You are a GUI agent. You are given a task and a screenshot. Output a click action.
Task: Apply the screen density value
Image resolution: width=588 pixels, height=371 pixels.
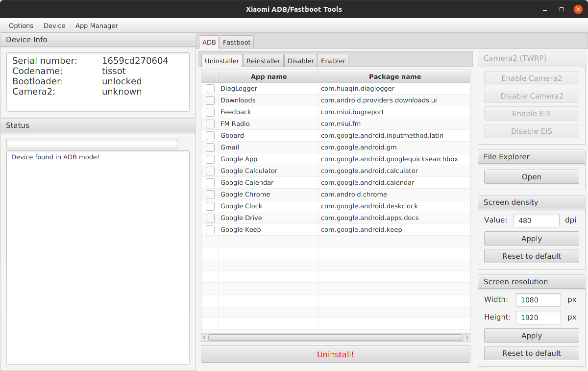531,238
